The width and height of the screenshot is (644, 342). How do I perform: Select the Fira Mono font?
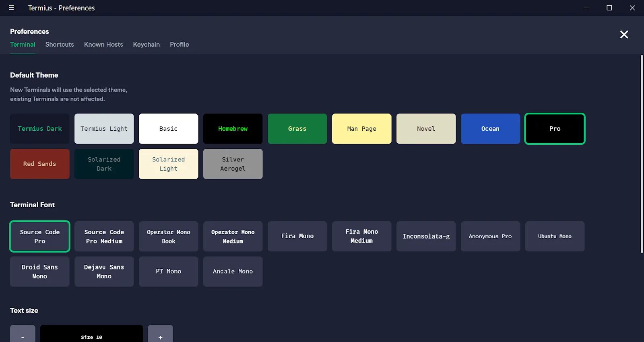[x=297, y=237]
